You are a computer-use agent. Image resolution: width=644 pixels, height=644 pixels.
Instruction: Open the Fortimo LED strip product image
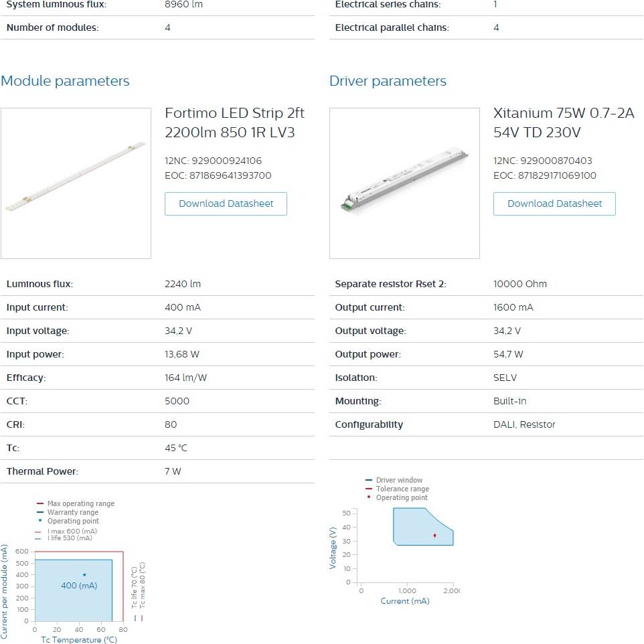[x=76, y=183]
